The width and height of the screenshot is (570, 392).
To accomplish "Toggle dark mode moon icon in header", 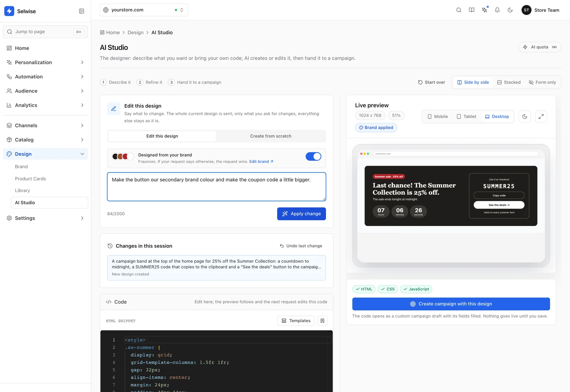I will coord(510,10).
